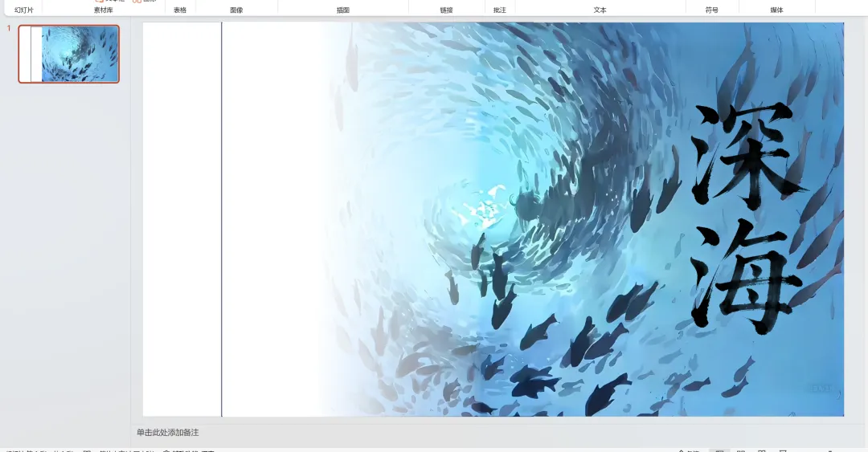Click the '图像' ribbon group label
Screen dimensions: 868x452
(236, 10)
